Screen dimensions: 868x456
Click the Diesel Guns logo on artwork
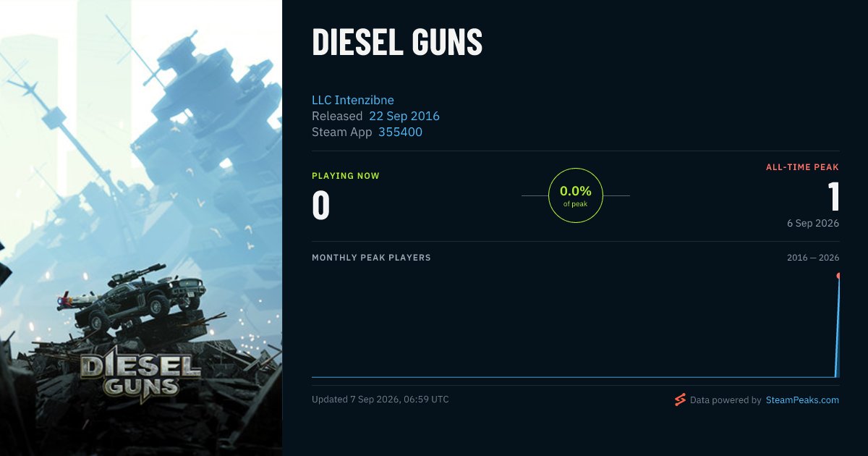[x=140, y=373]
